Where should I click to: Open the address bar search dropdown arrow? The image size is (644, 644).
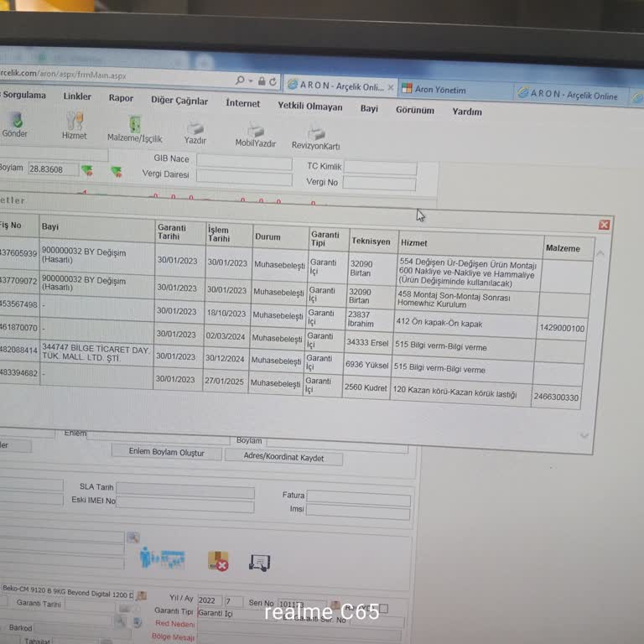click(x=251, y=80)
